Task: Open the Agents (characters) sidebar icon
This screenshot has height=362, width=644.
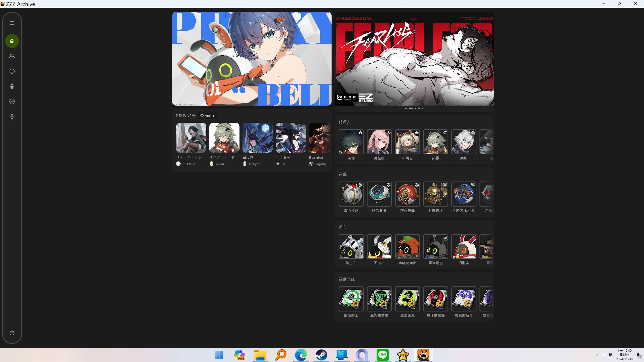Action: pyautogui.click(x=12, y=56)
